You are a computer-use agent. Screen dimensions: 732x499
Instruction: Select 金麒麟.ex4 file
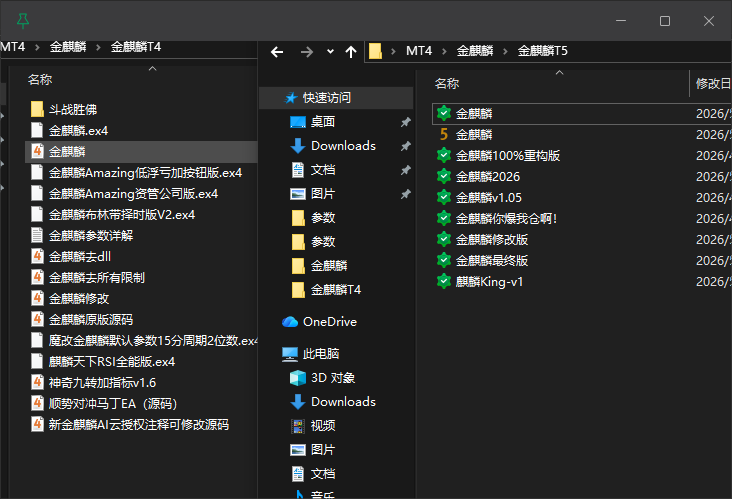coord(78,131)
